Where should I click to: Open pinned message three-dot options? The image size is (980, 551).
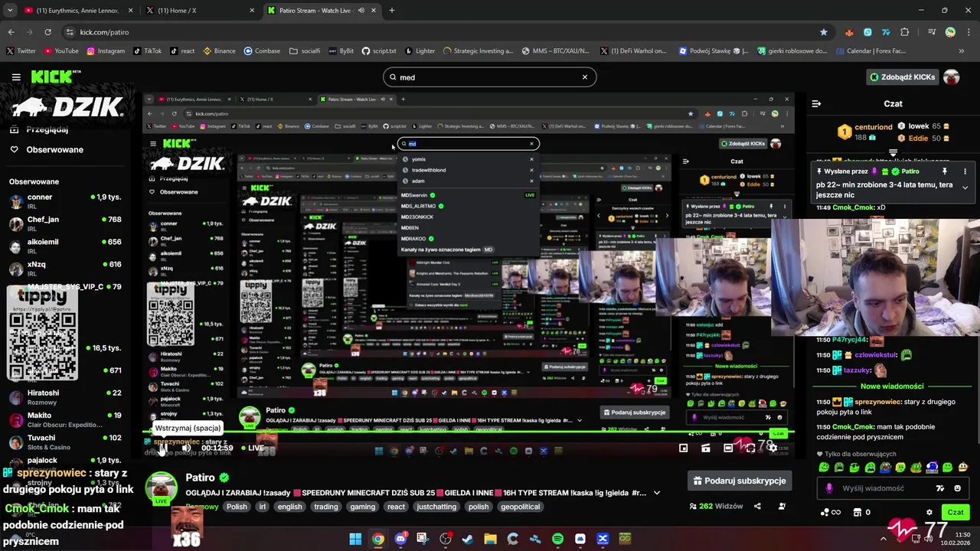pos(965,171)
